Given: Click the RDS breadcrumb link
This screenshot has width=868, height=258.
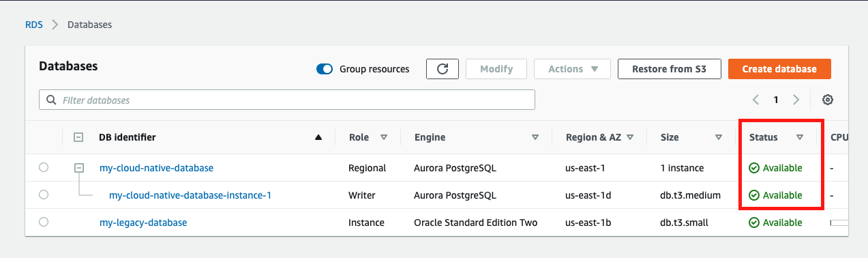Looking at the screenshot, I should click(34, 25).
